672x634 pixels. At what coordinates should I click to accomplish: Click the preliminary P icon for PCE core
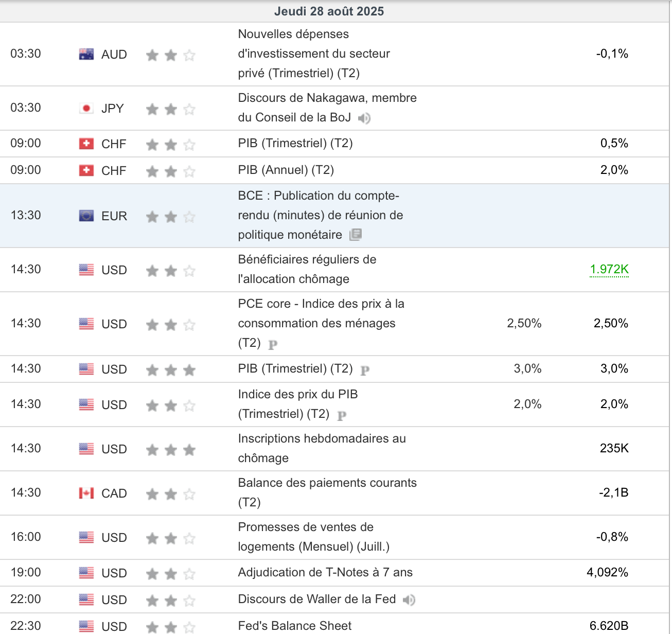[x=273, y=344]
